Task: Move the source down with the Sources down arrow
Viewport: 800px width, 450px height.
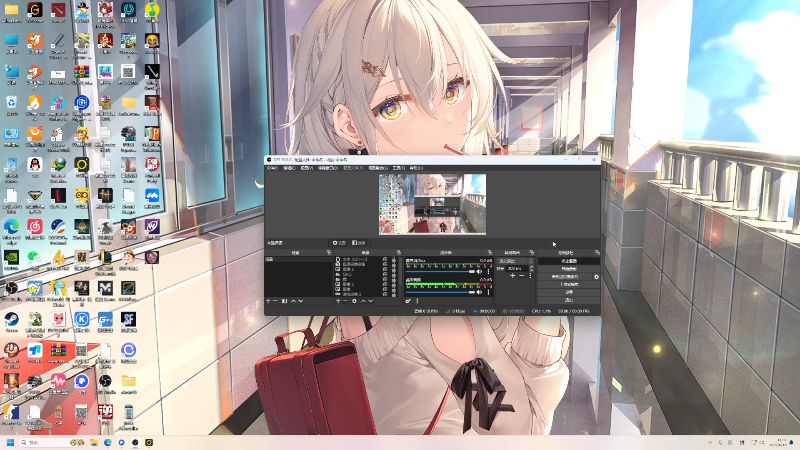Action: pyautogui.click(x=371, y=301)
